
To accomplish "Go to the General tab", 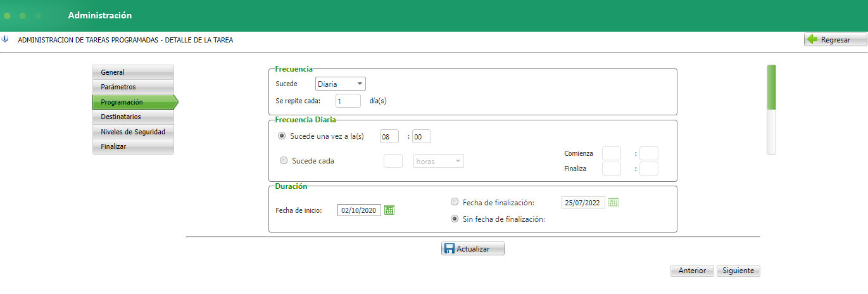I will coord(133,72).
